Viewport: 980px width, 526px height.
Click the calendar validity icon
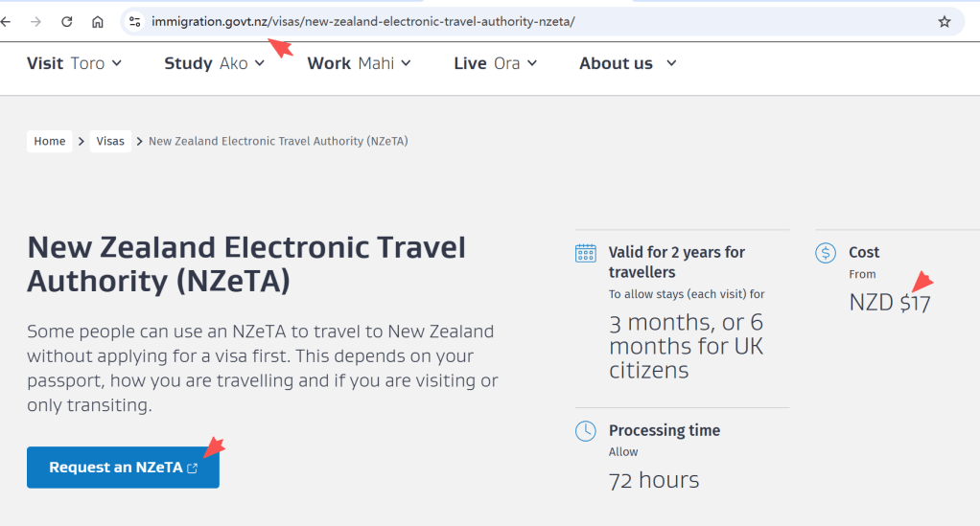click(585, 253)
